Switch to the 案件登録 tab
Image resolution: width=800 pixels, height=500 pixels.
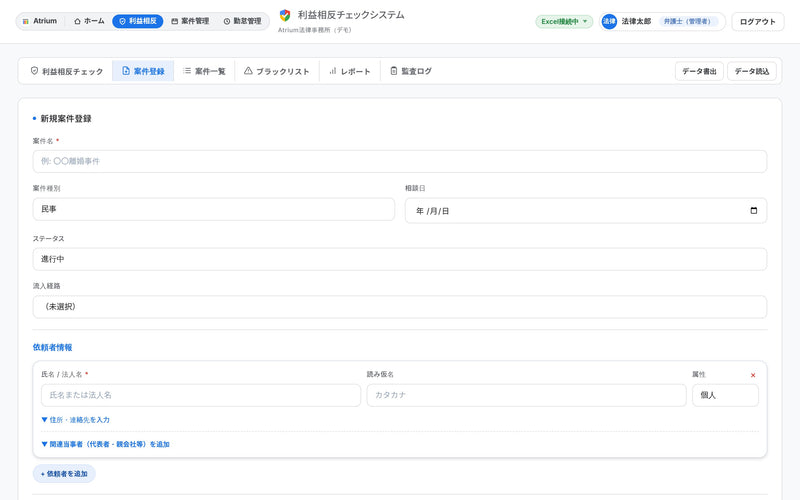point(143,71)
